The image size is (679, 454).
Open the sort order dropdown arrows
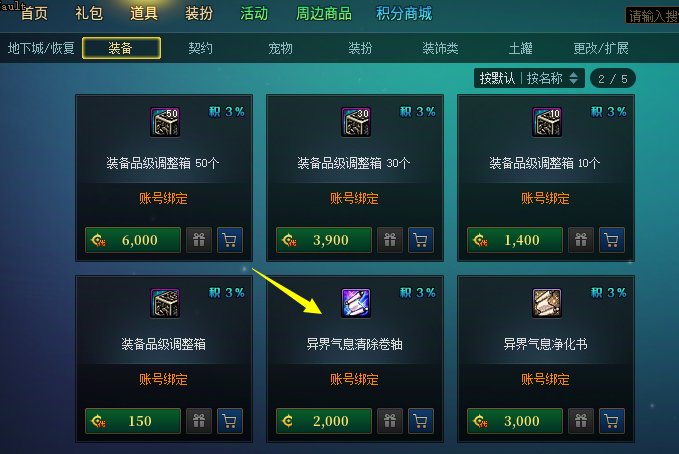[573, 78]
